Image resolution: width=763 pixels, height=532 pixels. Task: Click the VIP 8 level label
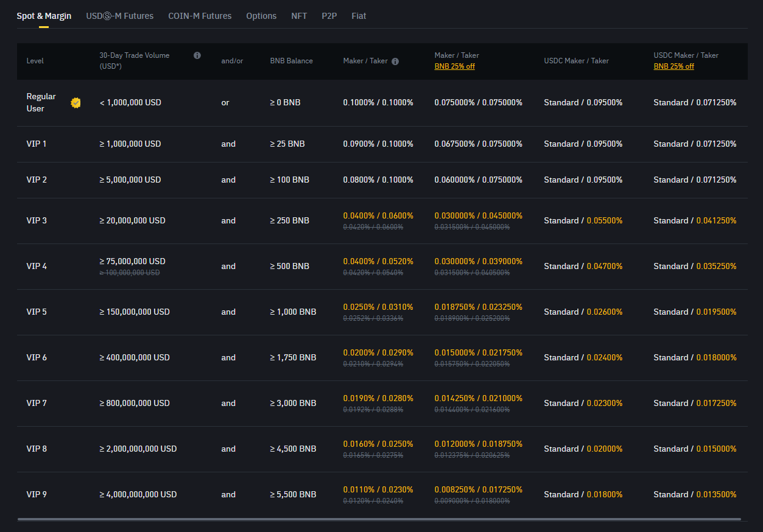[37, 449]
